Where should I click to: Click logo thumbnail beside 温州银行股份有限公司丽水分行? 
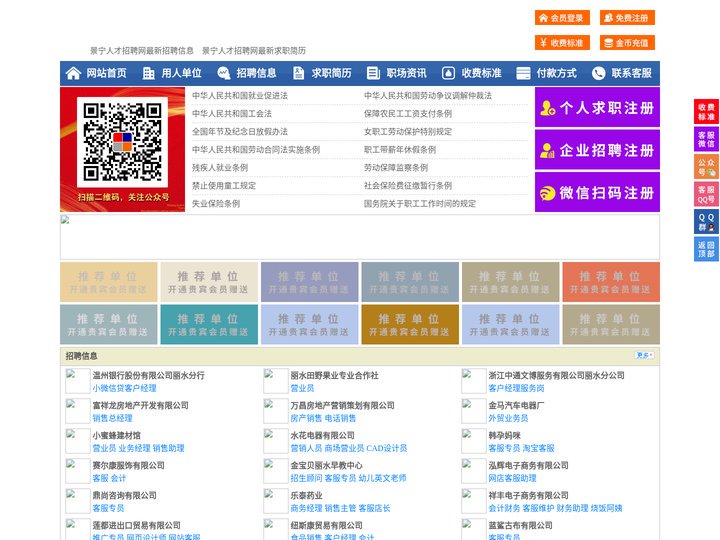pyautogui.click(x=78, y=381)
